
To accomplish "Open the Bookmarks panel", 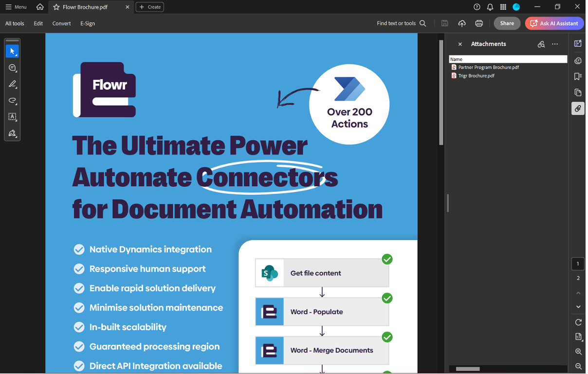I will 578,76.
